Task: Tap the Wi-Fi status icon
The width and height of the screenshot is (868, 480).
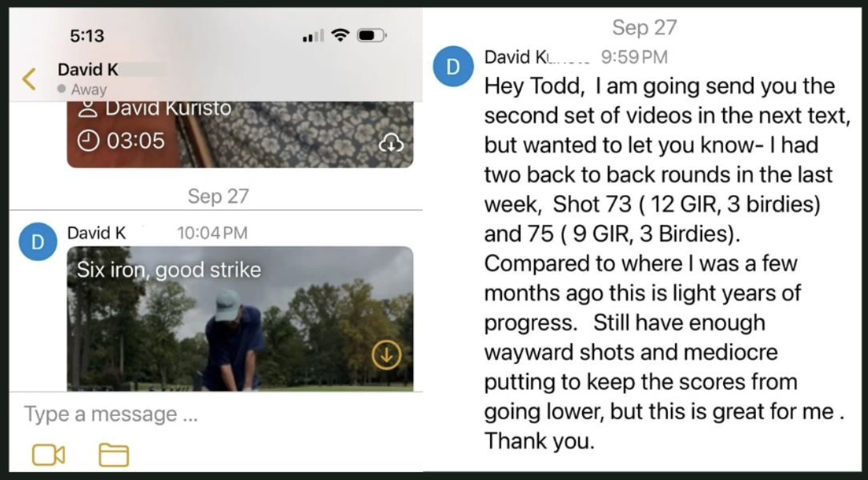Action: pos(340,35)
